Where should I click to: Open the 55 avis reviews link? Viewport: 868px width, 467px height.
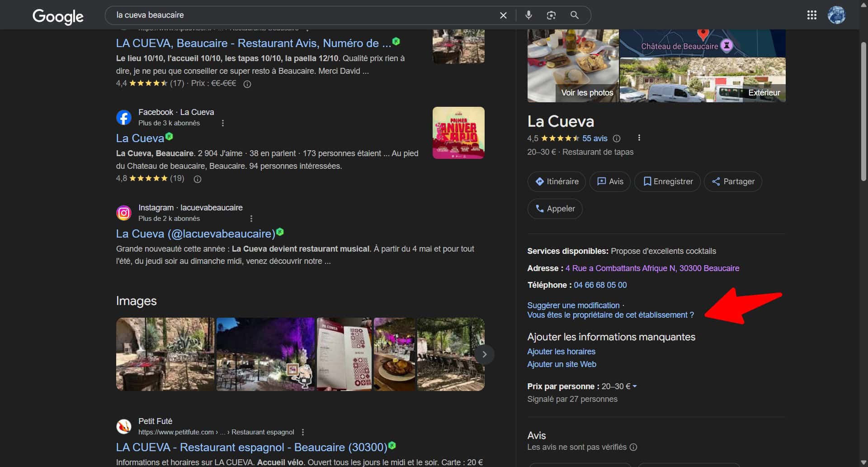pyautogui.click(x=594, y=138)
